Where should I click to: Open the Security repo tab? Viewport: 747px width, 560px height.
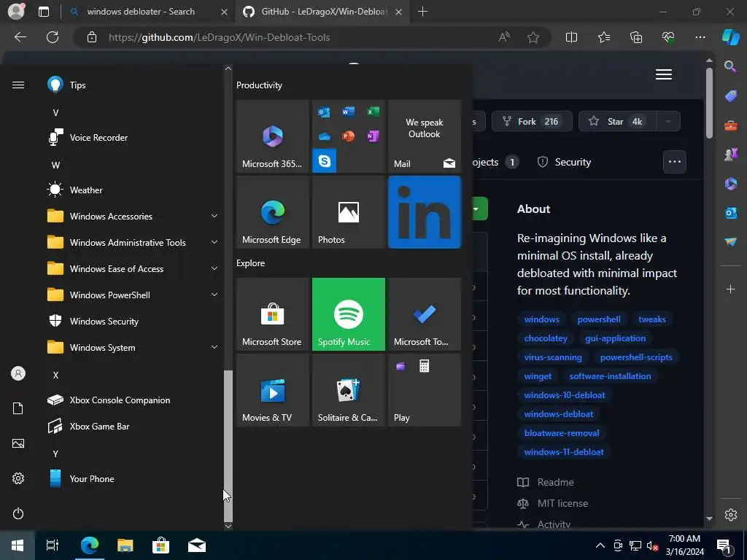564,162
